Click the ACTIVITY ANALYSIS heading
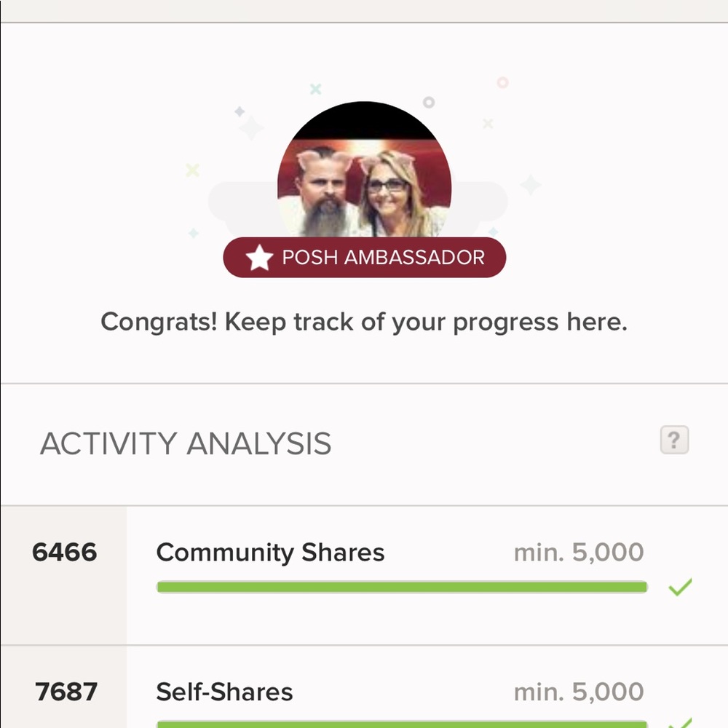 pos(186,443)
